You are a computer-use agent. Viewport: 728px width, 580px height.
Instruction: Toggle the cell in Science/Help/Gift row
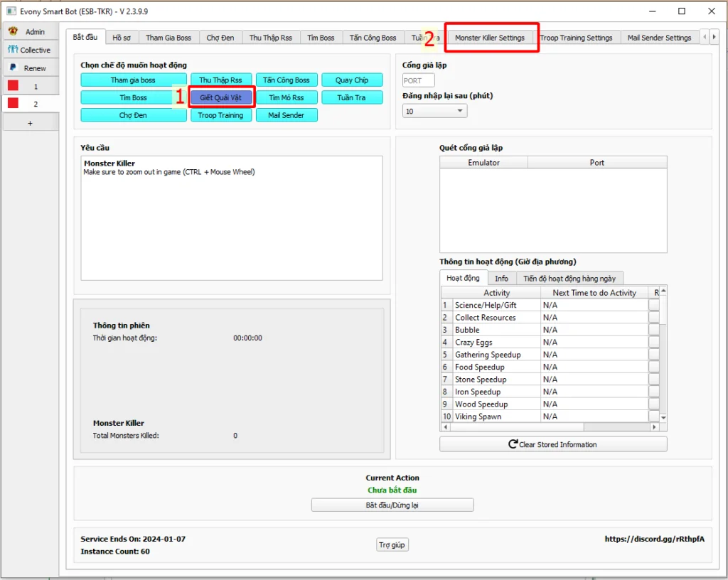click(x=654, y=305)
